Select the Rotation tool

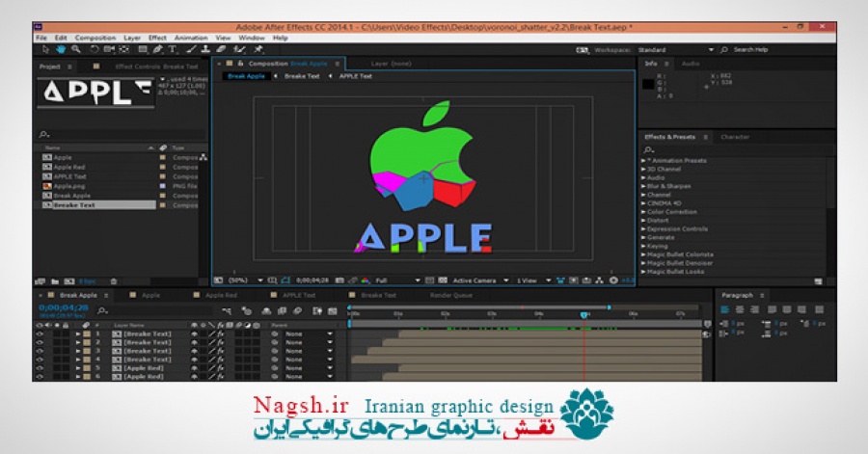pyautogui.click(x=95, y=50)
